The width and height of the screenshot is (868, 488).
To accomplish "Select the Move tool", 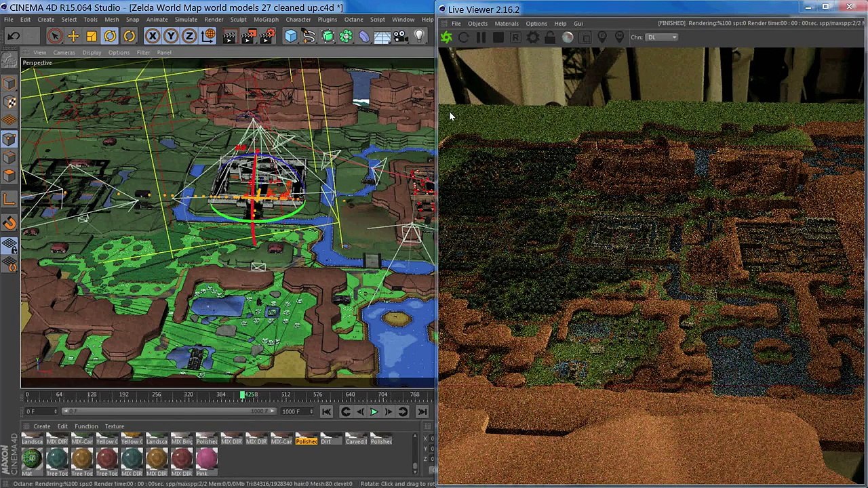I will click(73, 37).
